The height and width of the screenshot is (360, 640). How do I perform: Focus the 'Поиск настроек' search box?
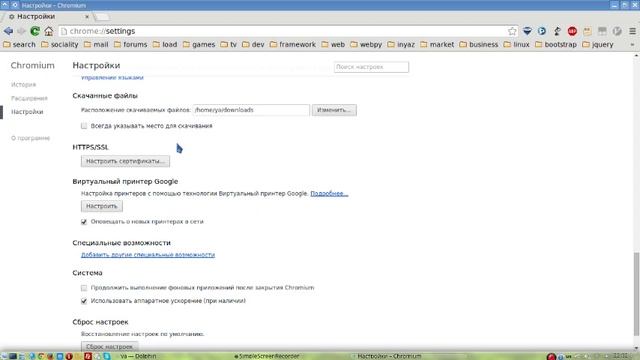tap(371, 67)
